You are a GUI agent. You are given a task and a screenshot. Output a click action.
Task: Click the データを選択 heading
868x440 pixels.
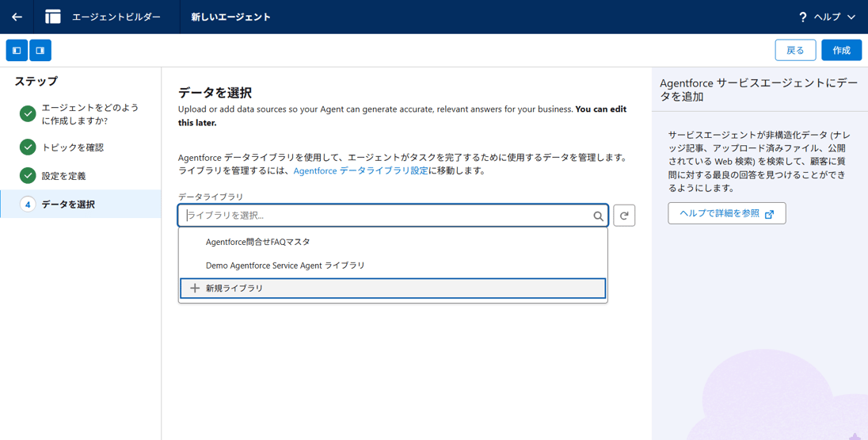coord(215,93)
